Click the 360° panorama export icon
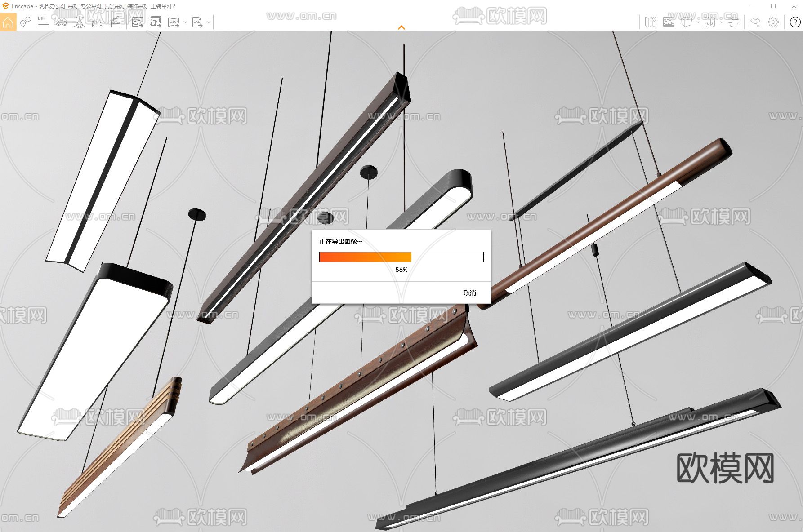 [x=174, y=22]
